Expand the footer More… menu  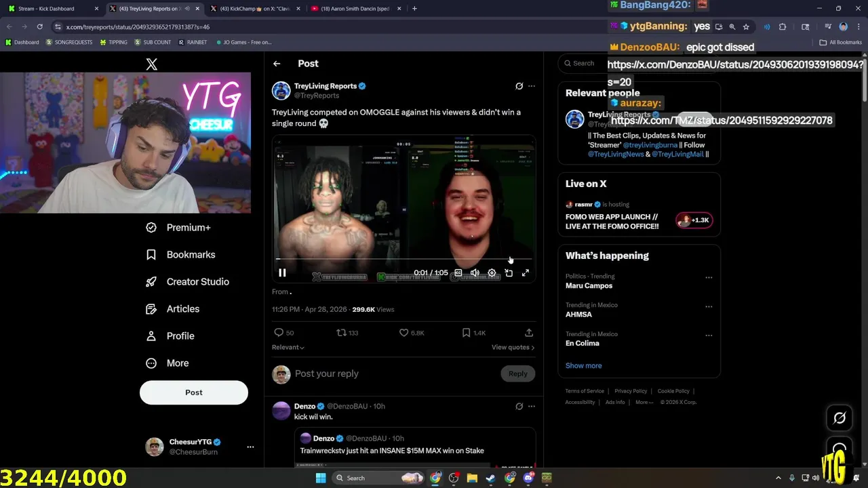(x=644, y=403)
